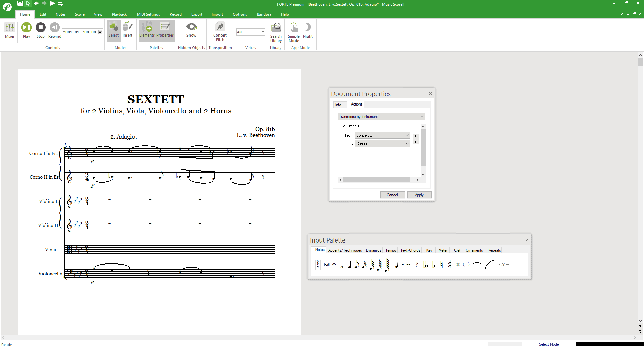Activate Select mode
This screenshot has height=346, width=644.
pos(114,30)
